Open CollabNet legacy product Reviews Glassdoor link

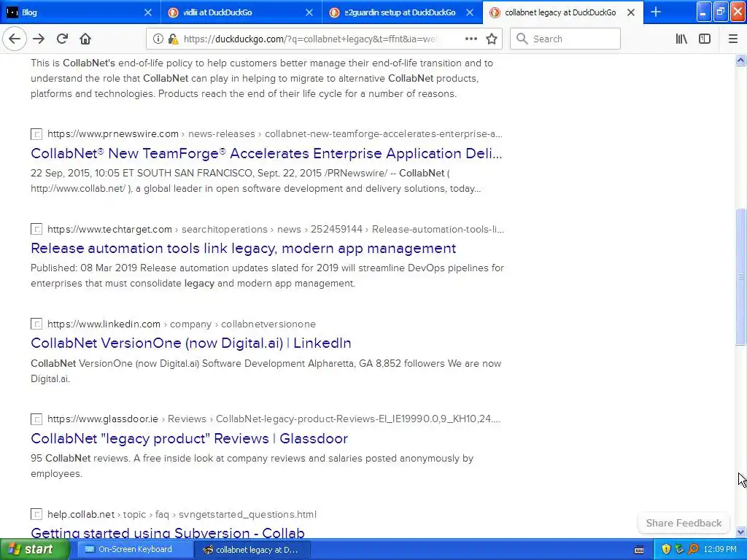pyautogui.click(x=189, y=438)
